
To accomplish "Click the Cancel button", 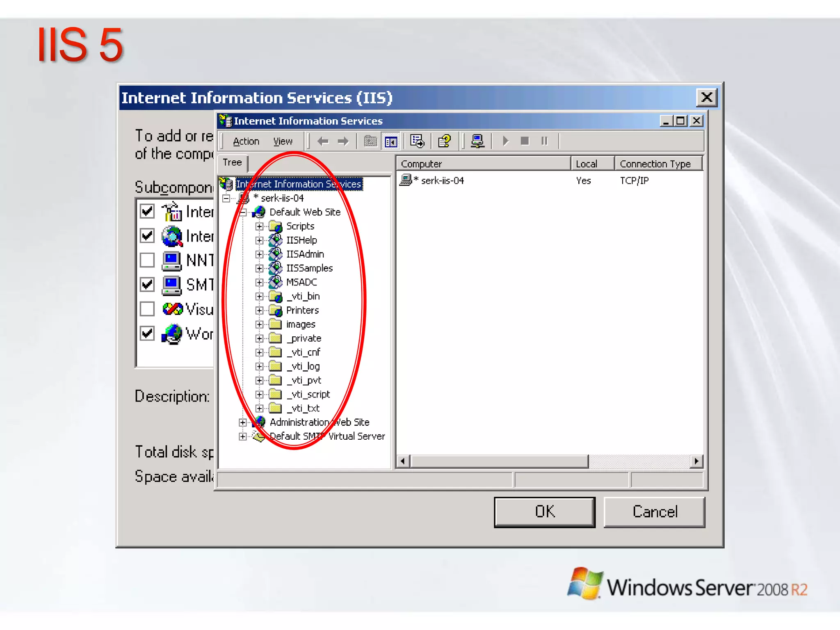I will (x=655, y=512).
